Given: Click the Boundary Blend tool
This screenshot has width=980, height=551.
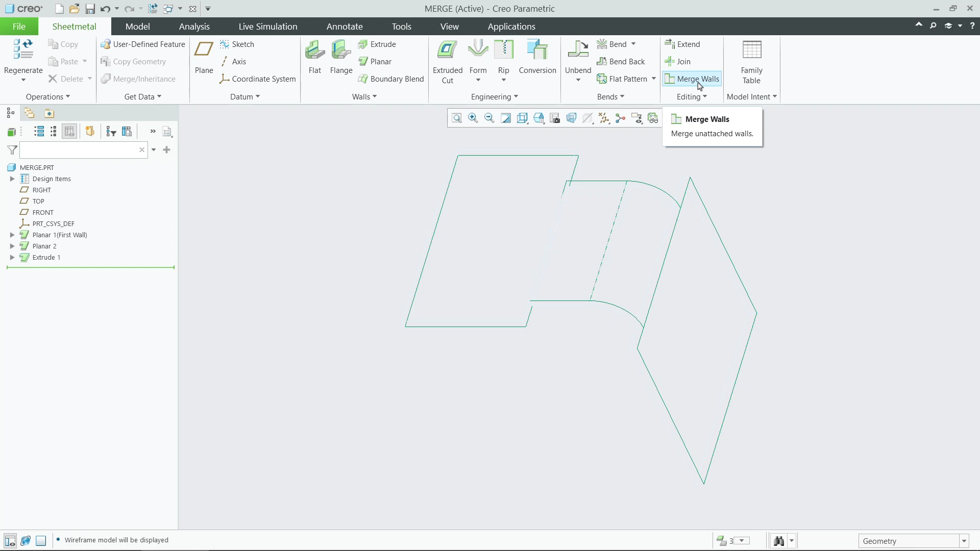Looking at the screenshot, I should (x=391, y=79).
